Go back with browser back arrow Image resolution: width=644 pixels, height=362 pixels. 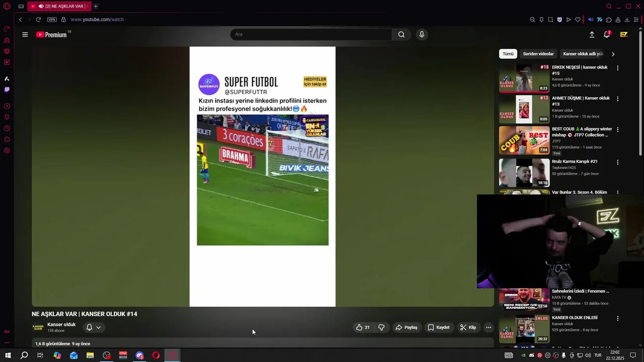(x=20, y=20)
